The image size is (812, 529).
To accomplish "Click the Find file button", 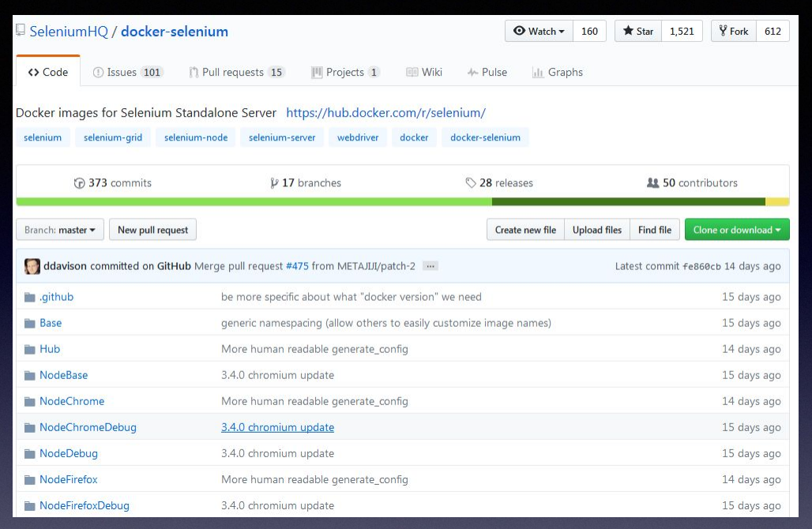I will [x=655, y=230].
